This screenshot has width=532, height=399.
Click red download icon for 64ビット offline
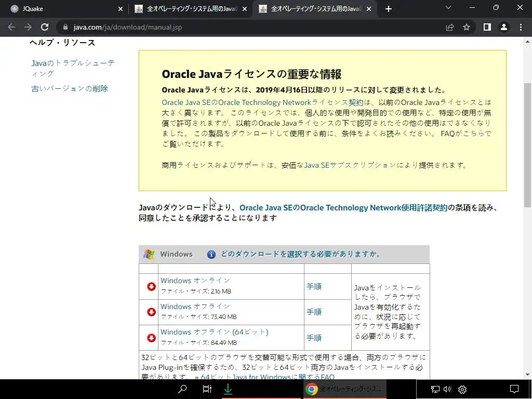pyautogui.click(x=151, y=338)
